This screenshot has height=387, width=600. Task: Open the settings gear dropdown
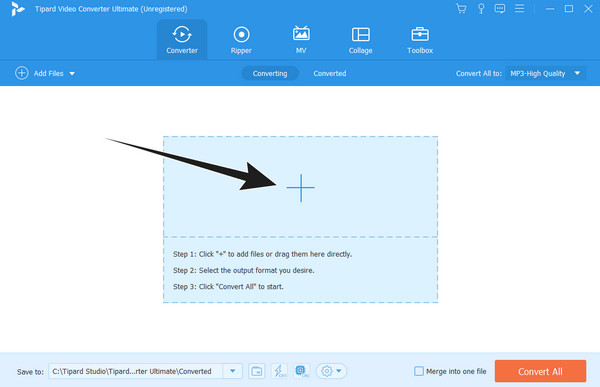[x=331, y=371]
